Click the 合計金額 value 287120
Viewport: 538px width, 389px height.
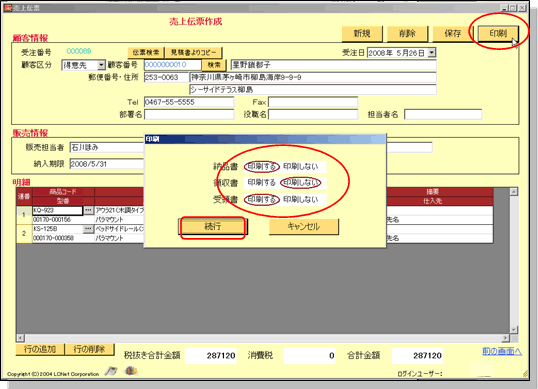click(x=417, y=355)
